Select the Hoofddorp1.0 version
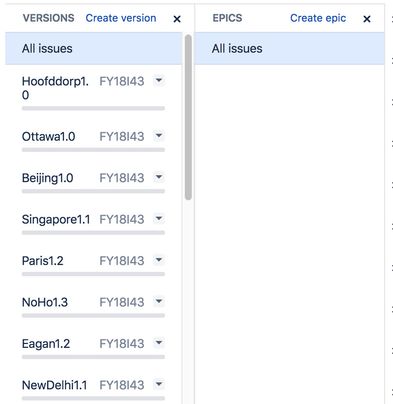This screenshot has width=393, height=404. pyautogui.click(x=55, y=88)
